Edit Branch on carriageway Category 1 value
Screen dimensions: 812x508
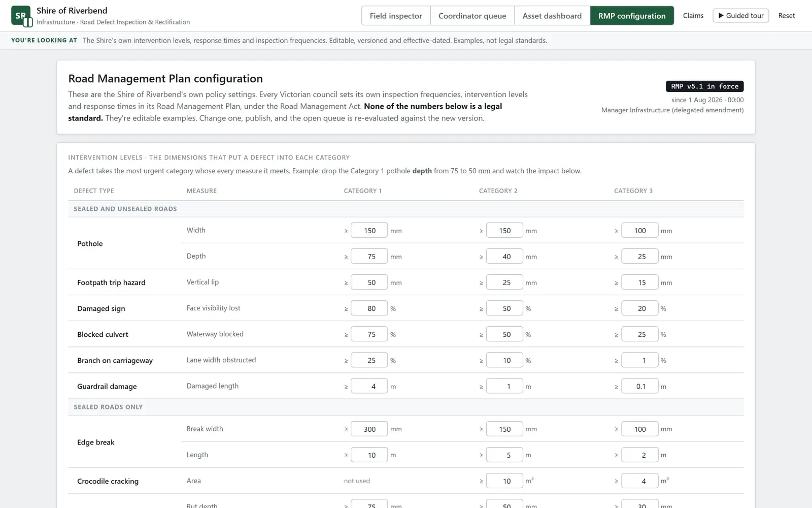coord(369,360)
